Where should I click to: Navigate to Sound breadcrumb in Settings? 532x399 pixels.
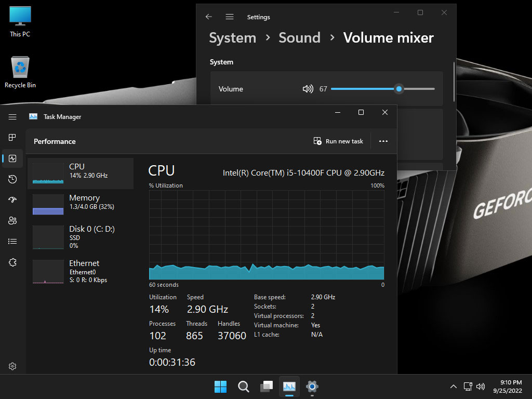pyautogui.click(x=300, y=37)
